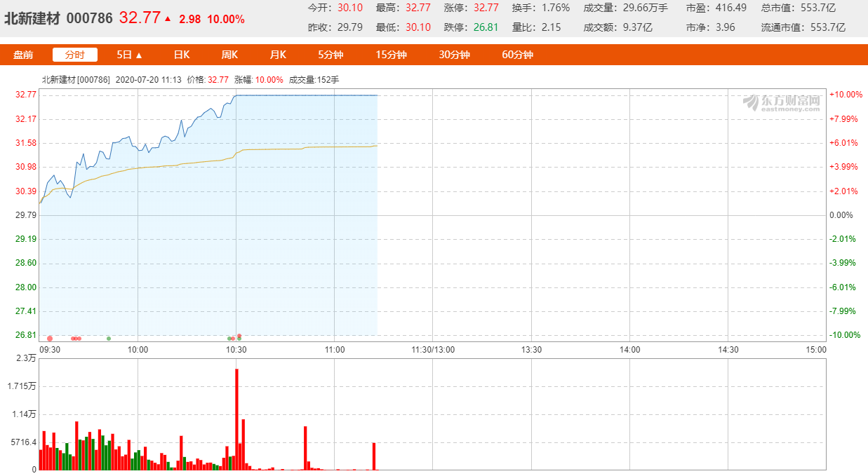Click the -10.00% right axis label
The height and width of the screenshot is (476, 868).
[843, 335]
